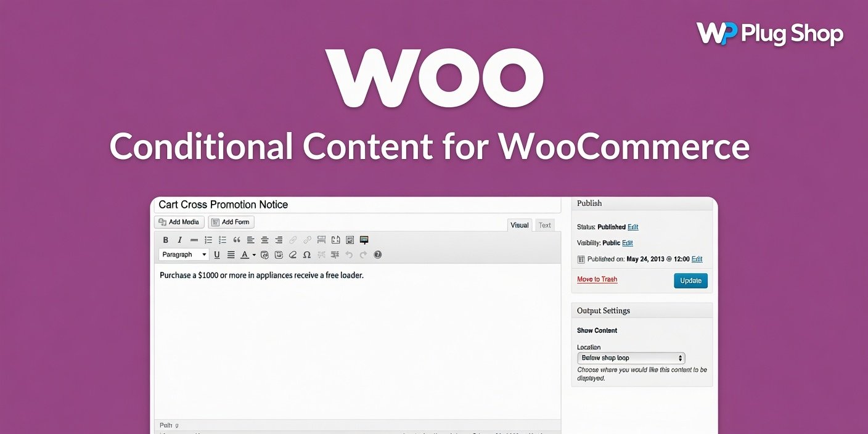Click into the editor content text area
Image resolution: width=868 pixels, height=434 pixels.
coord(358,342)
